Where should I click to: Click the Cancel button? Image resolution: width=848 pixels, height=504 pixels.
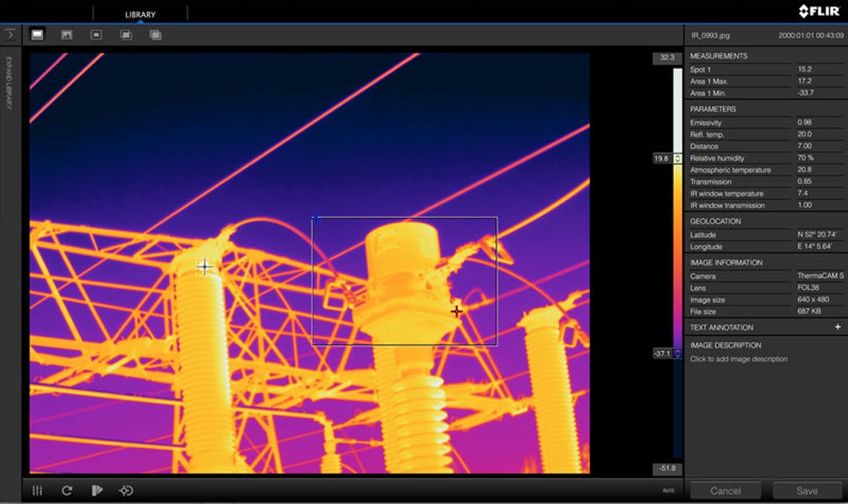(x=725, y=490)
